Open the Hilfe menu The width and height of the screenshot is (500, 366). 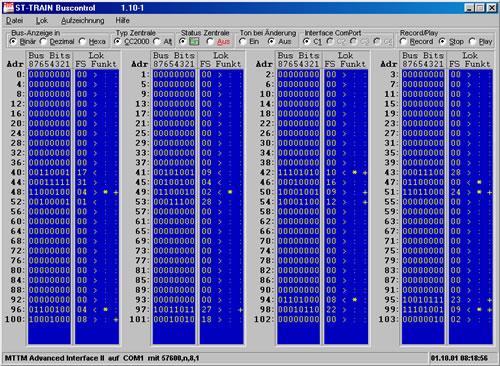point(122,21)
